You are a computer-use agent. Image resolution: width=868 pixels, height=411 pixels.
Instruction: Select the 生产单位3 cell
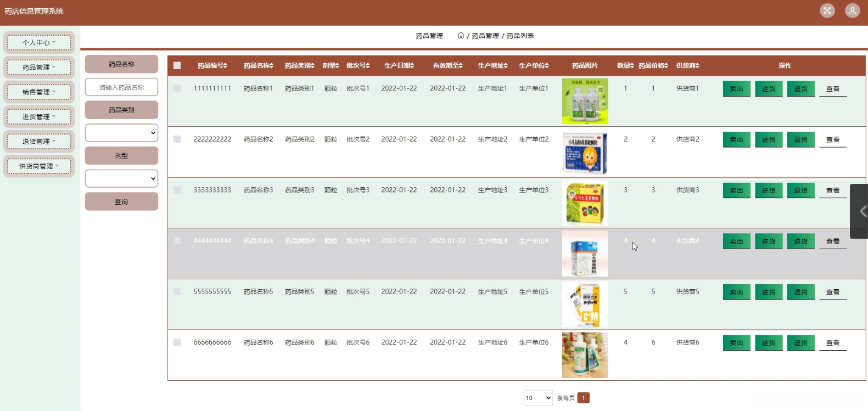pyautogui.click(x=534, y=190)
